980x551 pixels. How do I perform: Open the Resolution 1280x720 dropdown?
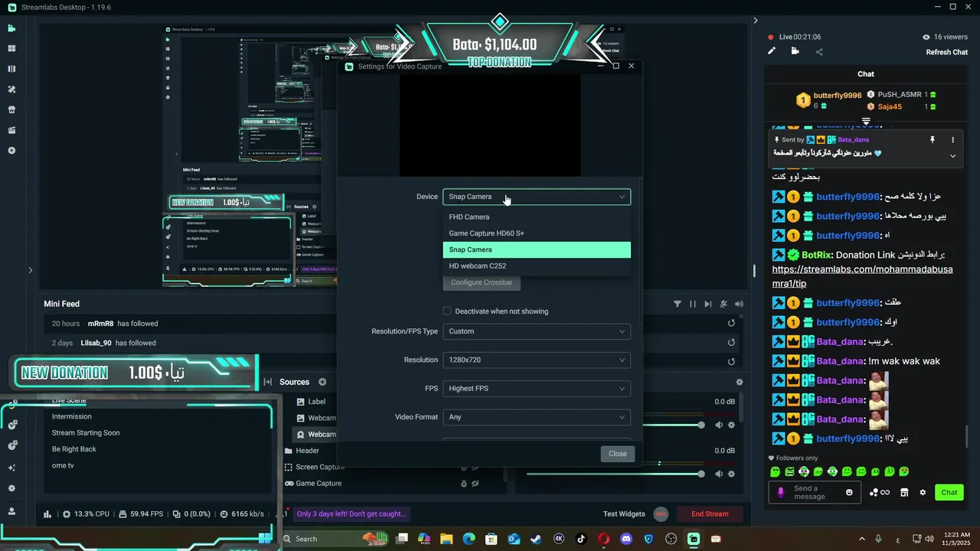point(537,360)
